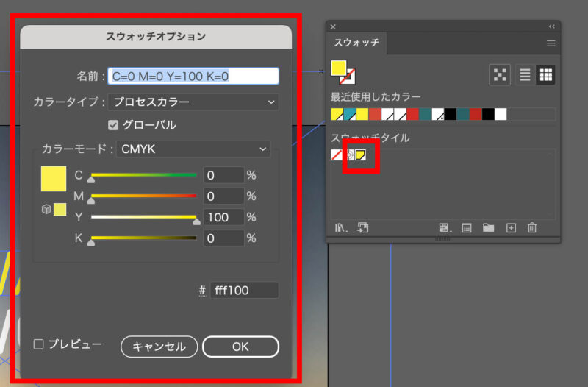Click the OK button

click(240, 347)
